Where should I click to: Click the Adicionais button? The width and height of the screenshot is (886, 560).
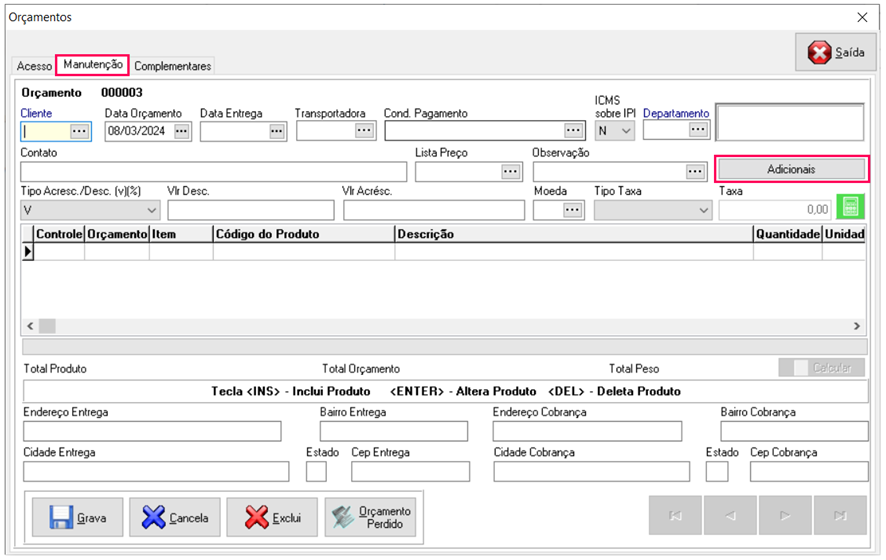[x=791, y=169]
